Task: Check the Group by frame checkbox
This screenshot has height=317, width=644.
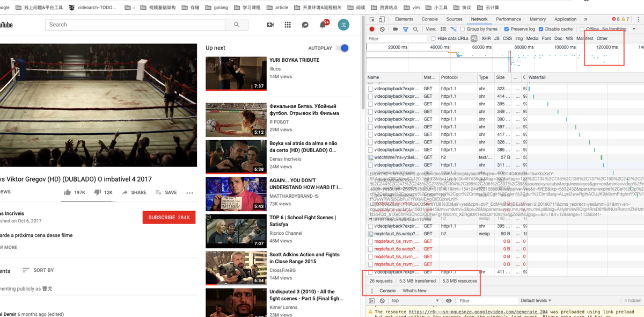Action: point(463,29)
